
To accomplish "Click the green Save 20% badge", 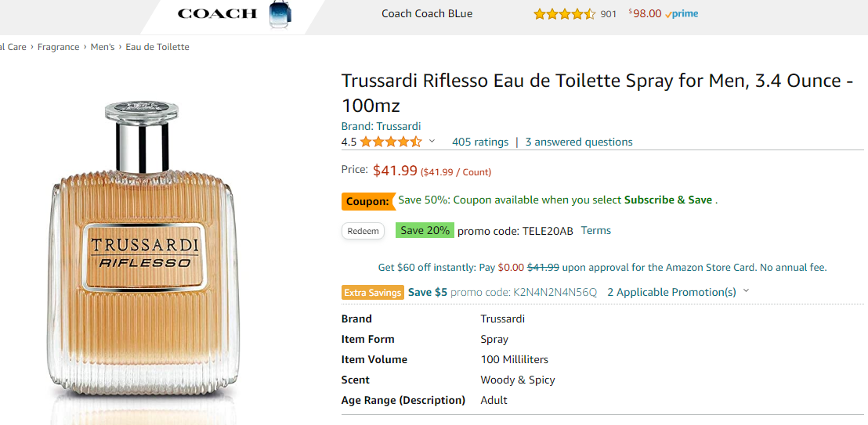I will 425,230.
